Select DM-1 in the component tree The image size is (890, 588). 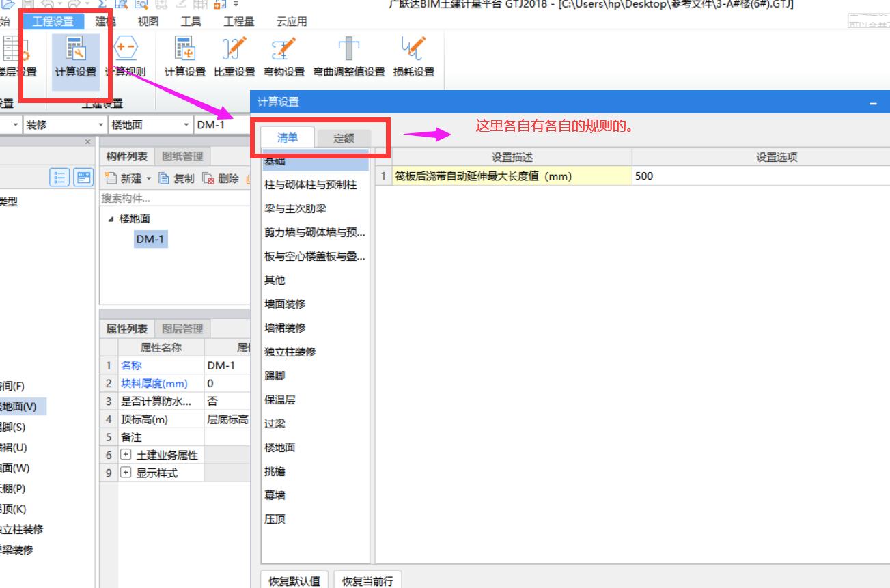tap(150, 238)
